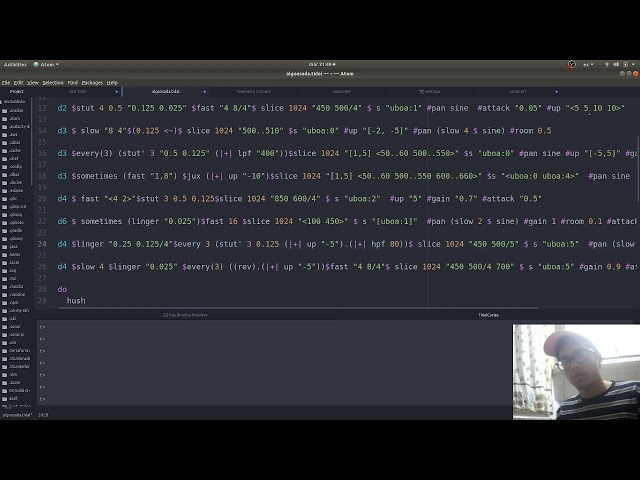Click the .eclipse folder icon
The height and width of the screenshot is (480, 640).
(x=4, y=190)
